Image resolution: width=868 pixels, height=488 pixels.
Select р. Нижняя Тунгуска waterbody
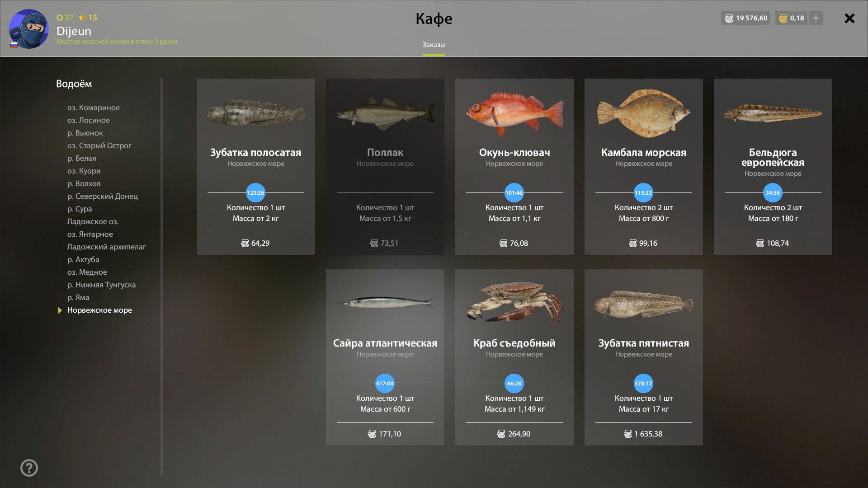click(101, 285)
